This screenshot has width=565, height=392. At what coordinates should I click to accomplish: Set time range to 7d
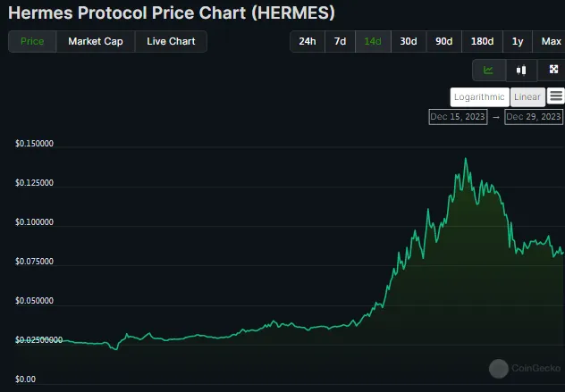coord(340,41)
